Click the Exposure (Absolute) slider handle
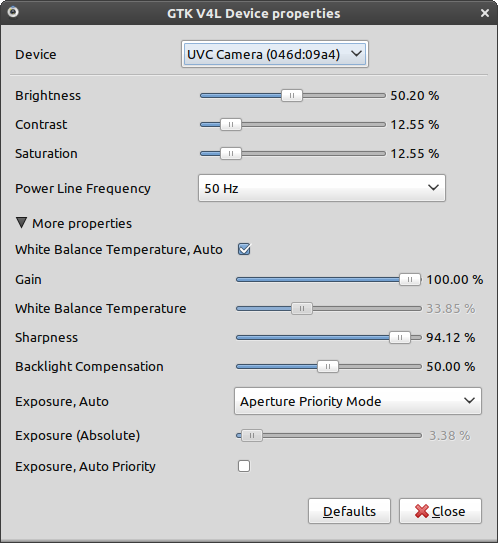 click(252, 435)
